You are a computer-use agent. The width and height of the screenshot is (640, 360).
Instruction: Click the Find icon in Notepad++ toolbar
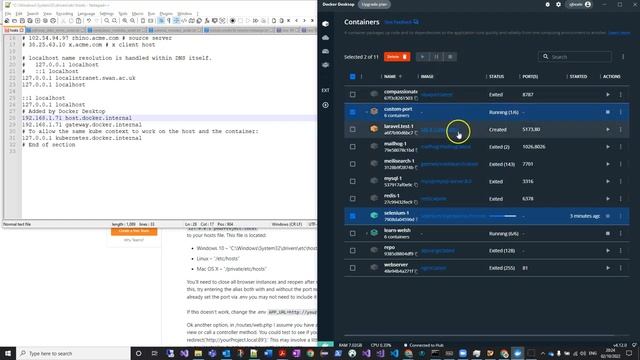click(107, 21)
